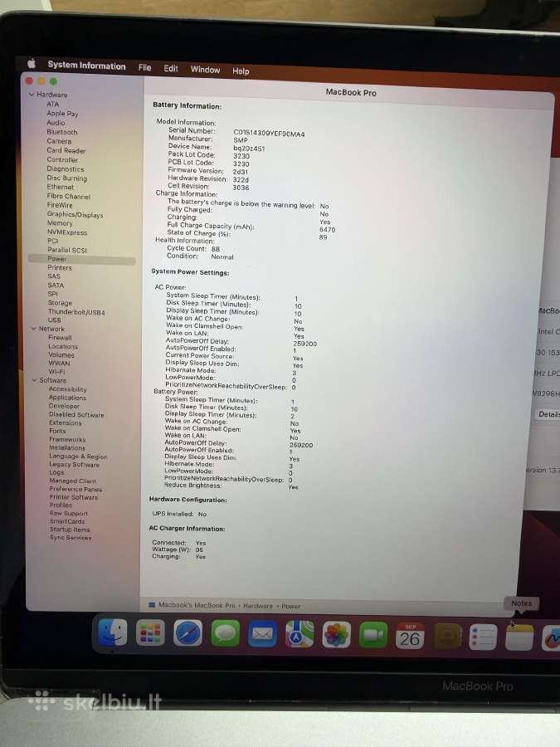Select Fibre Channel in the sidebar
Screen dimensions: 560x747
point(69,196)
